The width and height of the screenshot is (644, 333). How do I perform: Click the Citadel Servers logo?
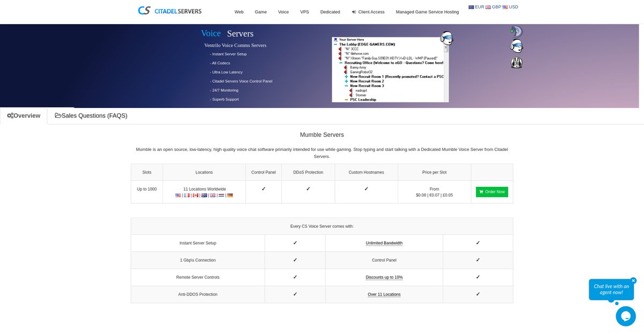coord(170,10)
